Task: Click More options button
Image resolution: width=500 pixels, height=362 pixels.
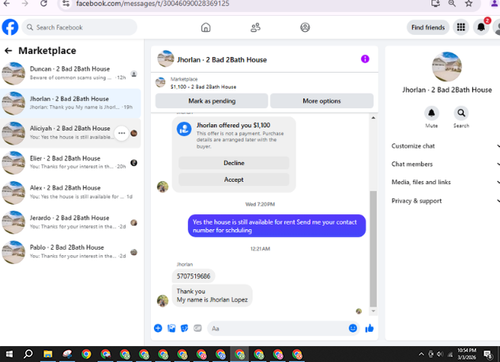Action: 322,101
